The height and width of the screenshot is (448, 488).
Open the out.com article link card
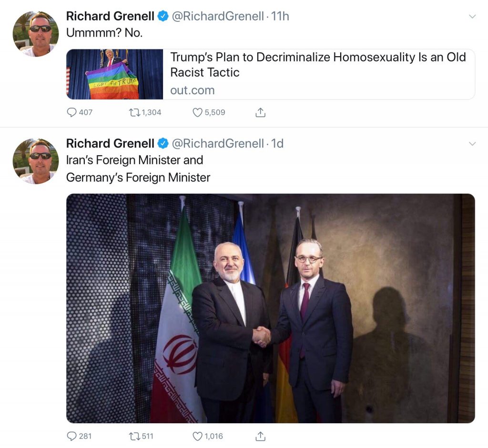[271, 74]
